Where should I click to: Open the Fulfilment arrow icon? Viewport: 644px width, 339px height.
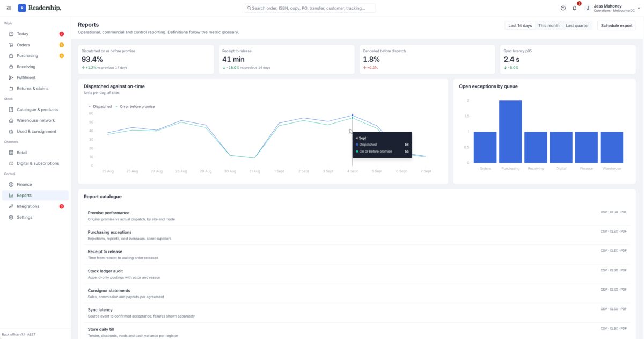[11, 77]
